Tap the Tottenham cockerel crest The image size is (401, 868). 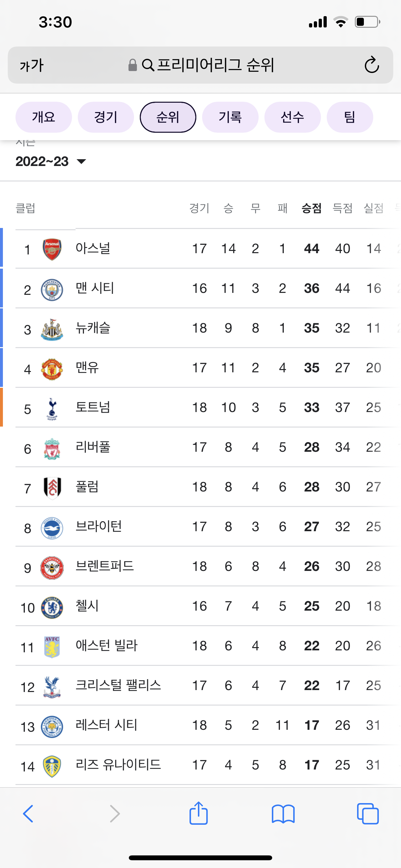pyautogui.click(x=52, y=409)
